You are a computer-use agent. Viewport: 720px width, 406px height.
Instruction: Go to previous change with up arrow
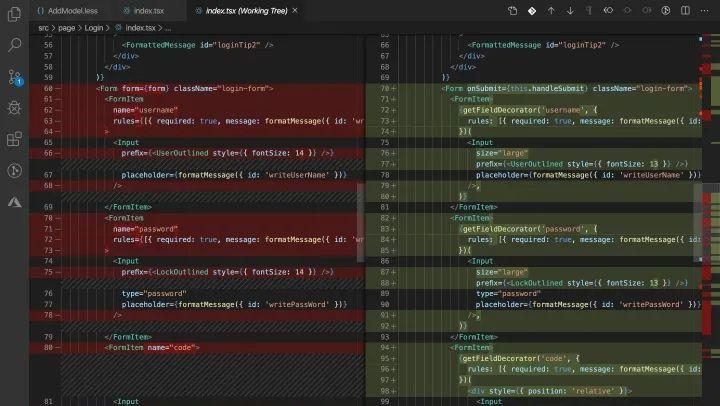tap(551, 11)
